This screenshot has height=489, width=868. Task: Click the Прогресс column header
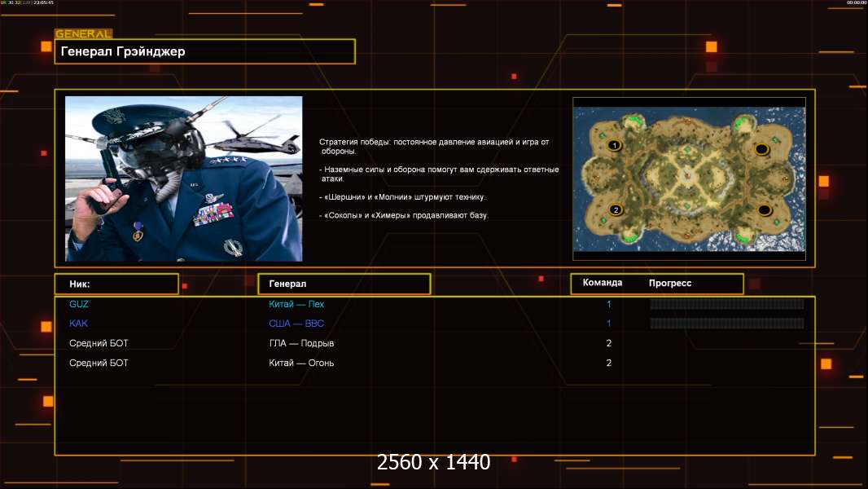[x=670, y=283]
